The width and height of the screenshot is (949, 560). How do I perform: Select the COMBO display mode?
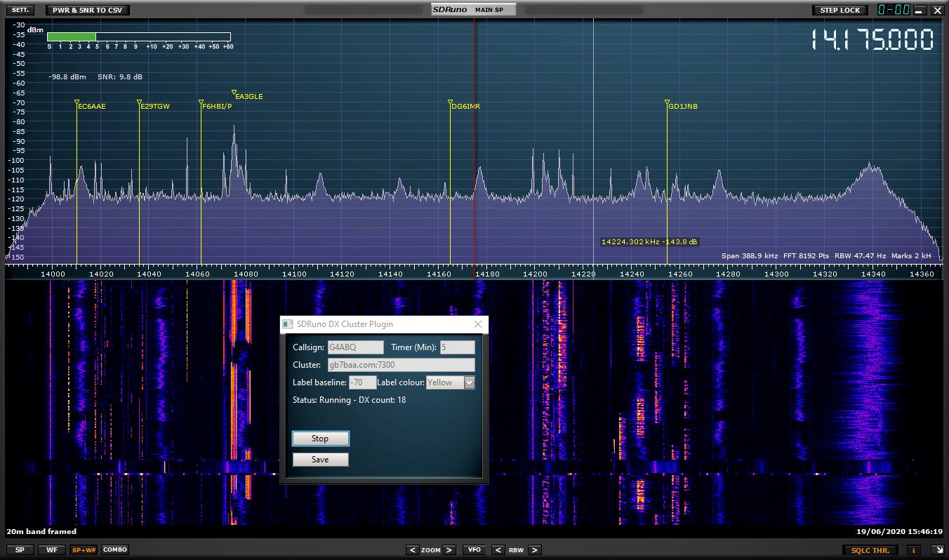coord(116,550)
